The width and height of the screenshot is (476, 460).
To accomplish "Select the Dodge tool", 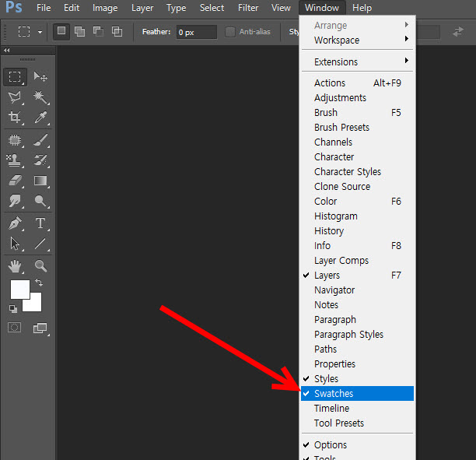I will pos(40,201).
